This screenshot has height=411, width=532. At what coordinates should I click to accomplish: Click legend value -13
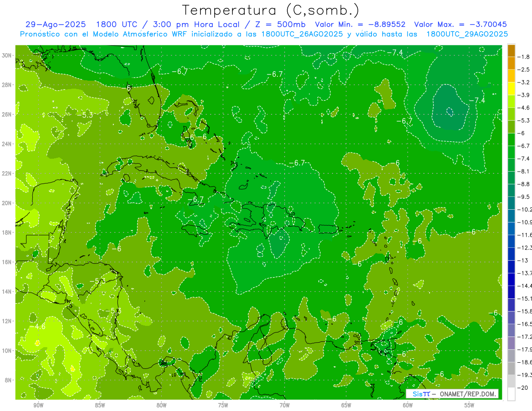[523, 260]
